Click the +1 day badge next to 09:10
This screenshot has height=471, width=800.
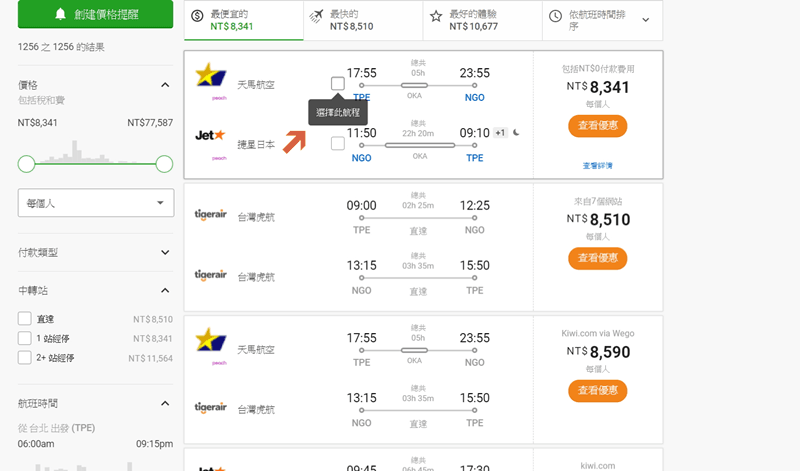click(x=500, y=133)
